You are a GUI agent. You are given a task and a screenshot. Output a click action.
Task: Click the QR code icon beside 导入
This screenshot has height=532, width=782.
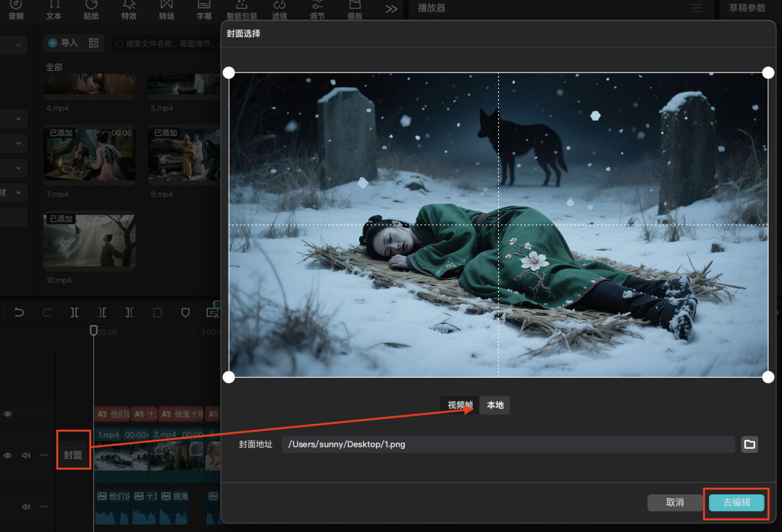click(x=93, y=43)
